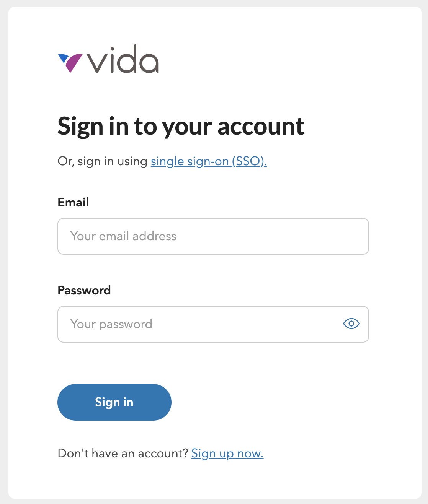Click the Vida purple and blue logo mark

coord(70,63)
